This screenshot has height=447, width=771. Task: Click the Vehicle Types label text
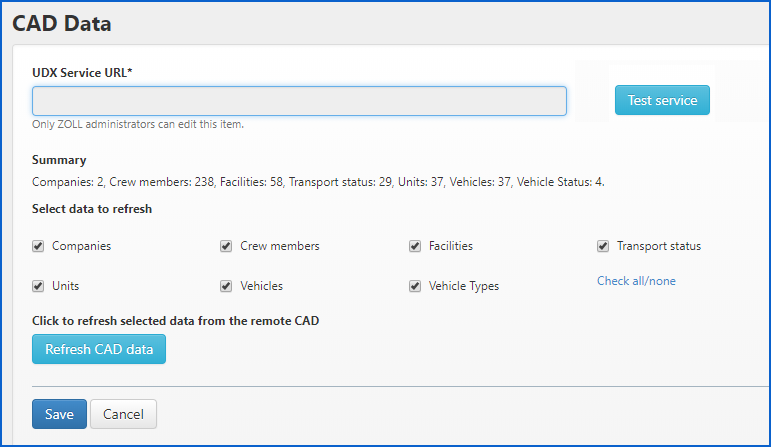(x=464, y=286)
